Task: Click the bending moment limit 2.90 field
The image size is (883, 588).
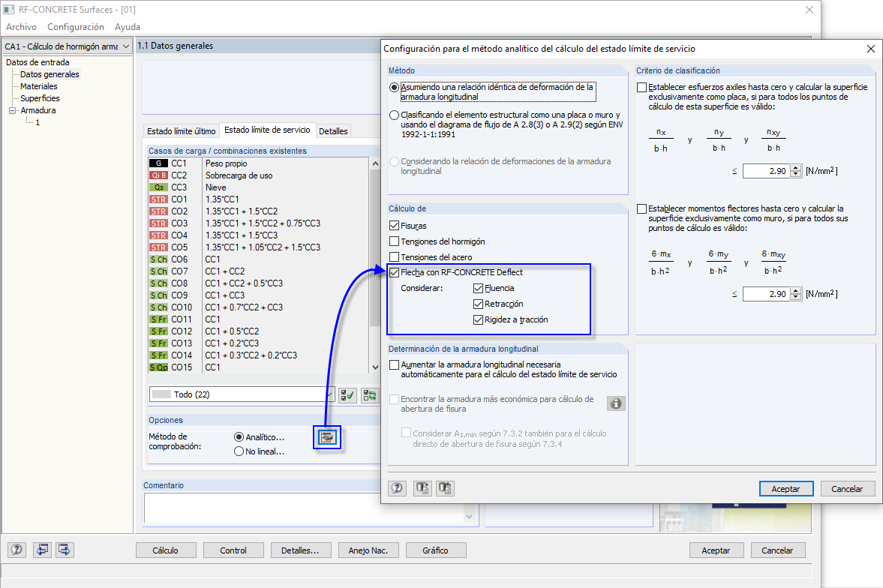Action: pos(767,294)
